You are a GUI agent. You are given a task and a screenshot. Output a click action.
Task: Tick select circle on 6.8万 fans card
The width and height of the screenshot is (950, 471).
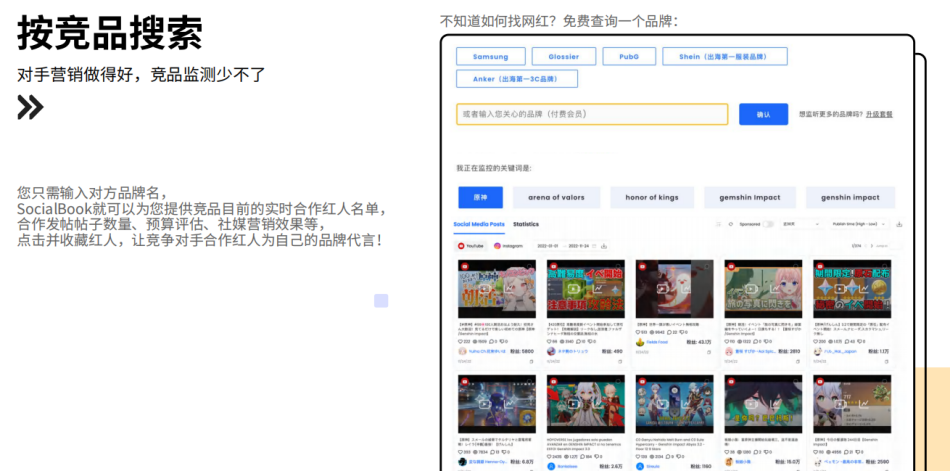[x=530, y=381]
